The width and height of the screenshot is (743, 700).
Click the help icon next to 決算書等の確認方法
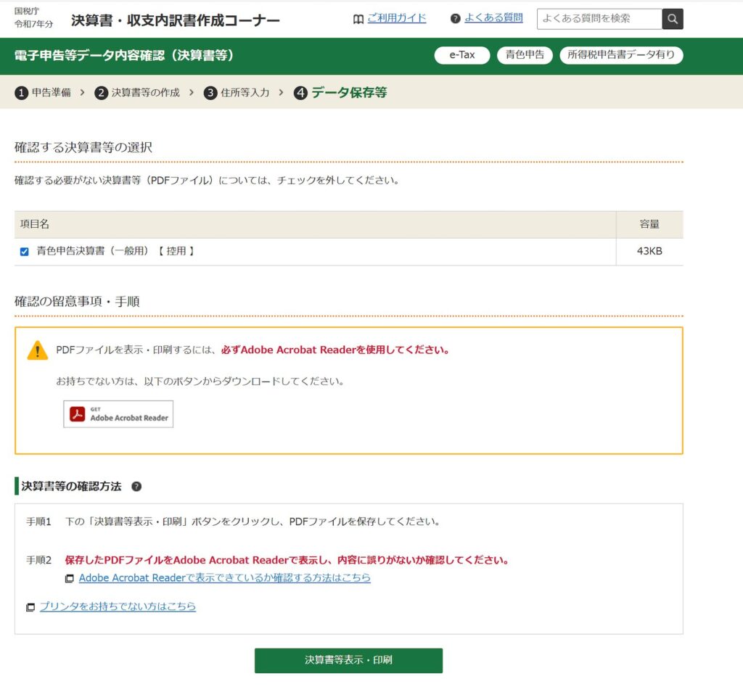coord(136,487)
